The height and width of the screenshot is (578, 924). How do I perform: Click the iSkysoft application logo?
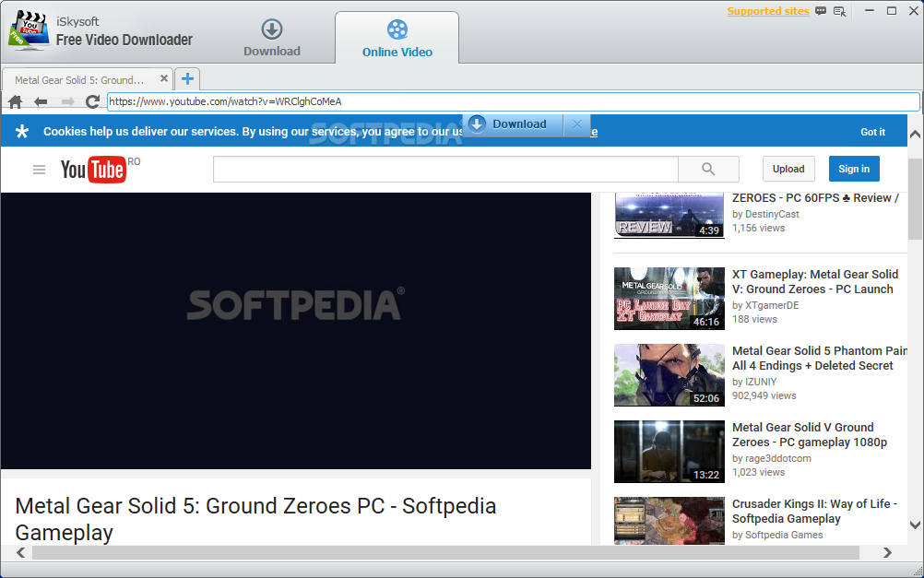29,30
